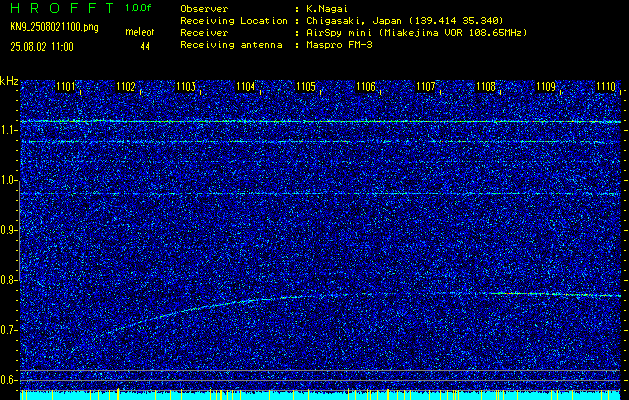Image resolution: width=629 pixels, height=400 pixels.
Task: Select the location text Chigasaki, Japan
Action: [353, 21]
